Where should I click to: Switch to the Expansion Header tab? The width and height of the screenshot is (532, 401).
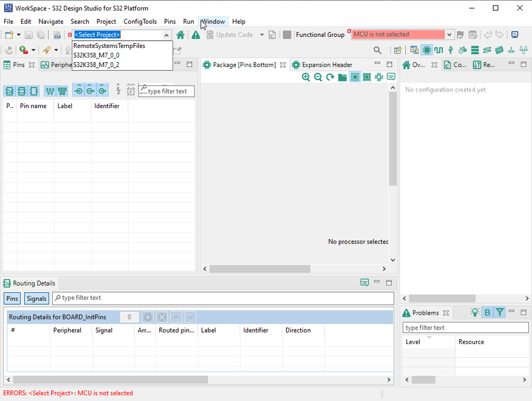pyautogui.click(x=323, y=65)
